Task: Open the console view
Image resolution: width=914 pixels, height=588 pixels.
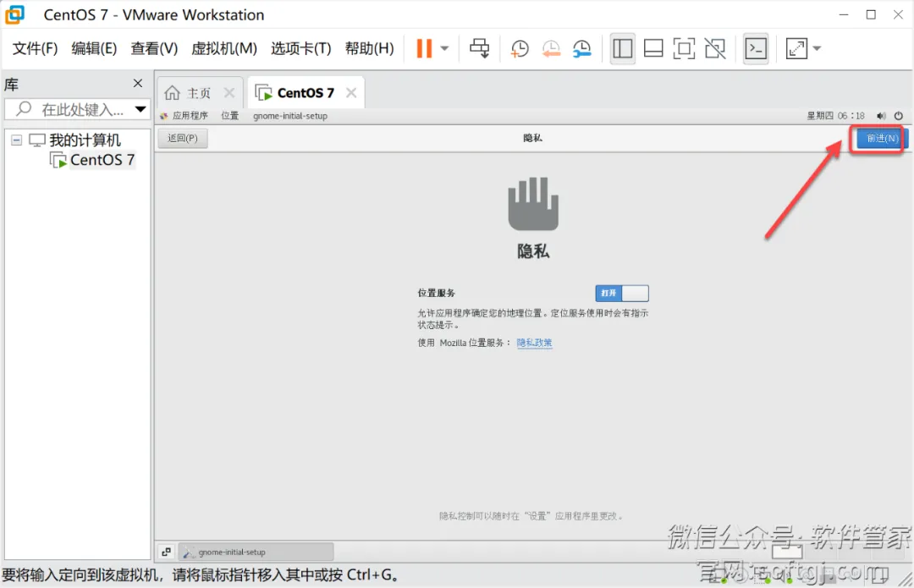Action: coord(756,48)
